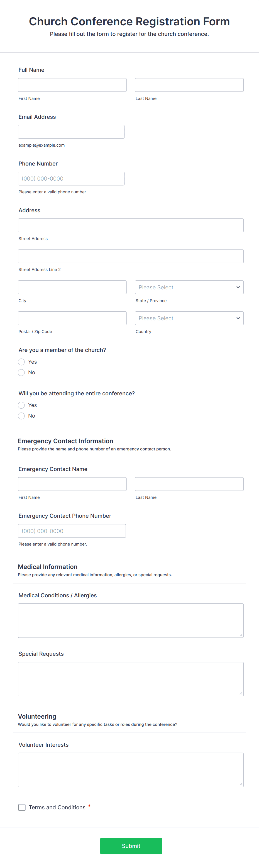Open the Country dropdown

point(189,318)
